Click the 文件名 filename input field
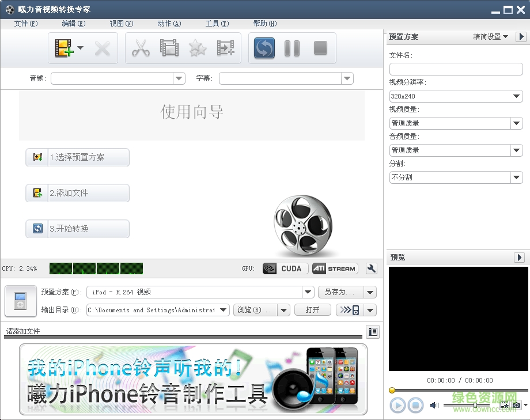Screen dimensions: 530x420 tap(456, 69)
